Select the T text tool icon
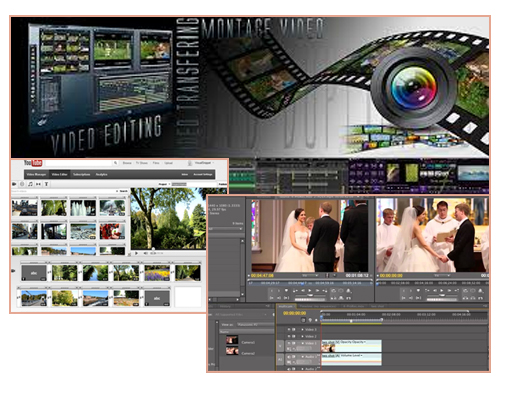 click(x=46, y=184)
